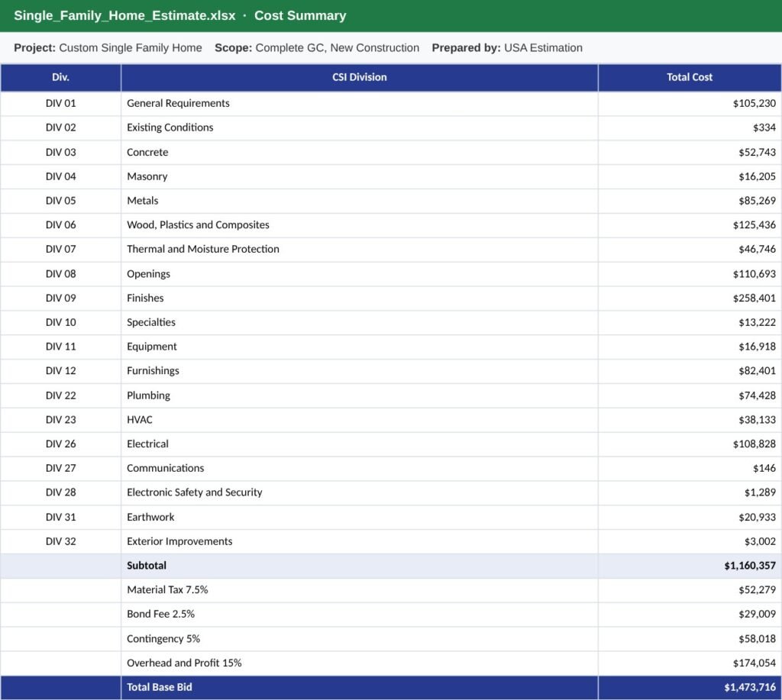Select the Masonry division cell
Viewport: 782px width, 700px height.
pyautogui.click(x=359, y=176)
